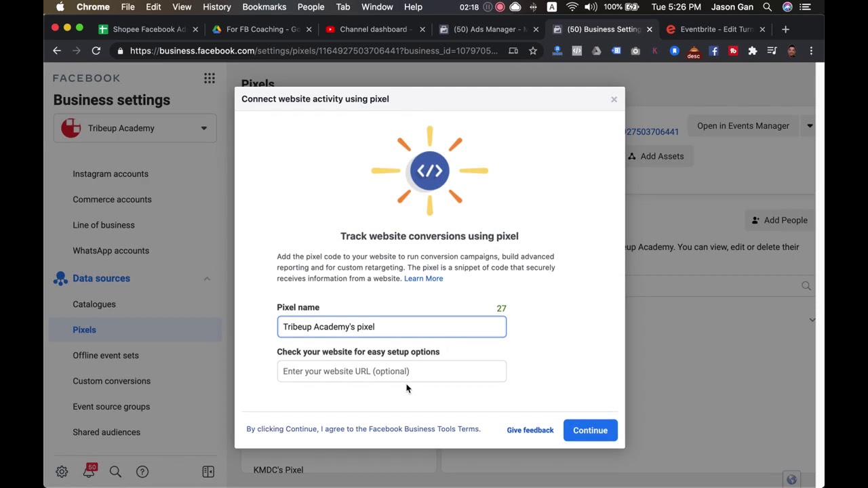Select Offline event sets in sidebar

pyautogui.click(x=106, y=355)
